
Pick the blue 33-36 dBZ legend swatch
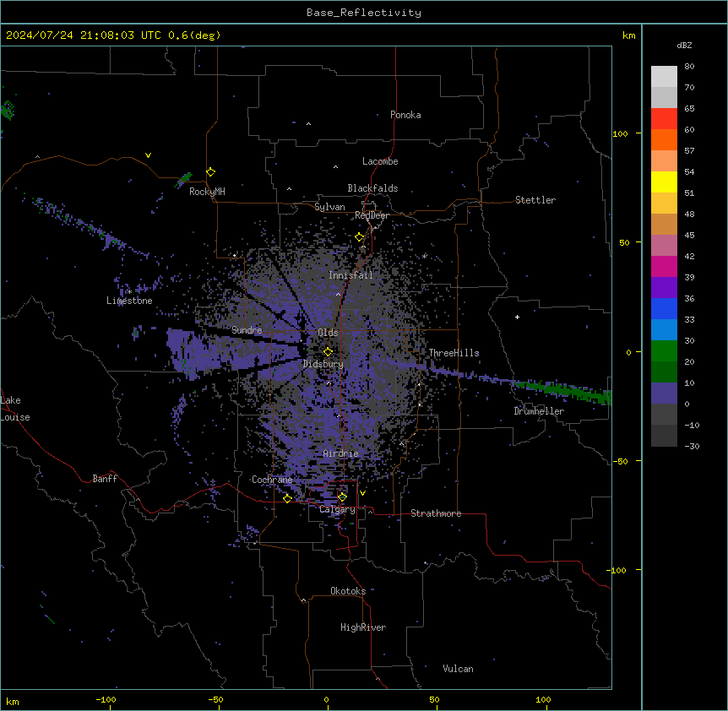(664, 308)
